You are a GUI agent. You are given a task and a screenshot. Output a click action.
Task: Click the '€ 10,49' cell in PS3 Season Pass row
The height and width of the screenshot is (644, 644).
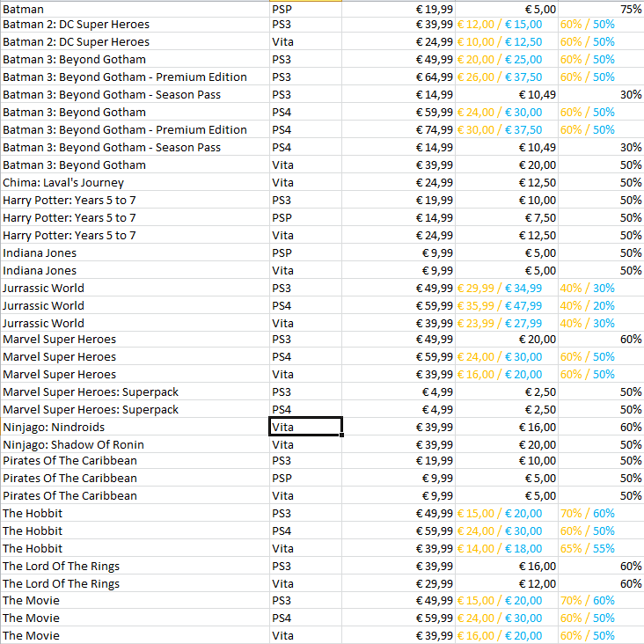(x=507, y=94)
